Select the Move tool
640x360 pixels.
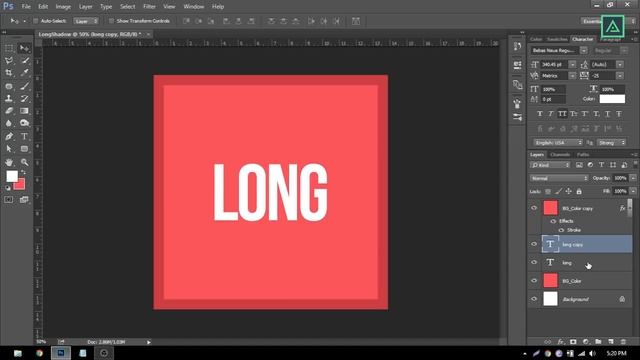pyautogui.click(x=24, y=49)
